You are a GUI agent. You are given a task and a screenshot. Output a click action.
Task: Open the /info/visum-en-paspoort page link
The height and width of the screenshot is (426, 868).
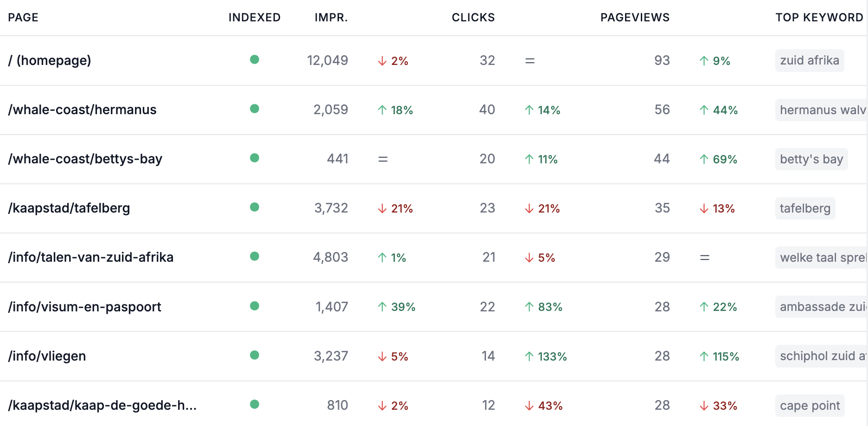pyautogui.click(x=85, y=307)
